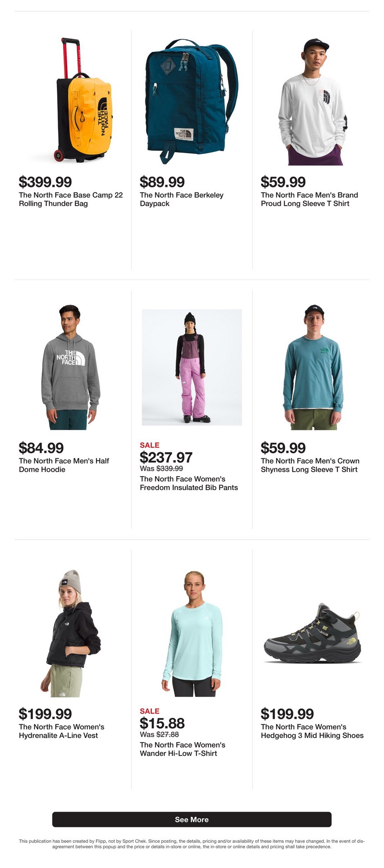Open the gray Half Dome Hoodie photo
The width and height of the screenshot is (384, 868).
71,367
